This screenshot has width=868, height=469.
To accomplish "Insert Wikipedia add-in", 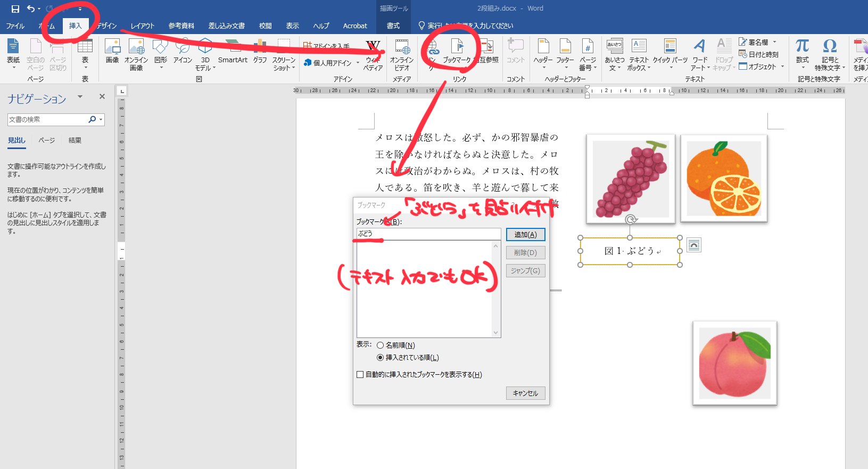I will coord(373,54).
